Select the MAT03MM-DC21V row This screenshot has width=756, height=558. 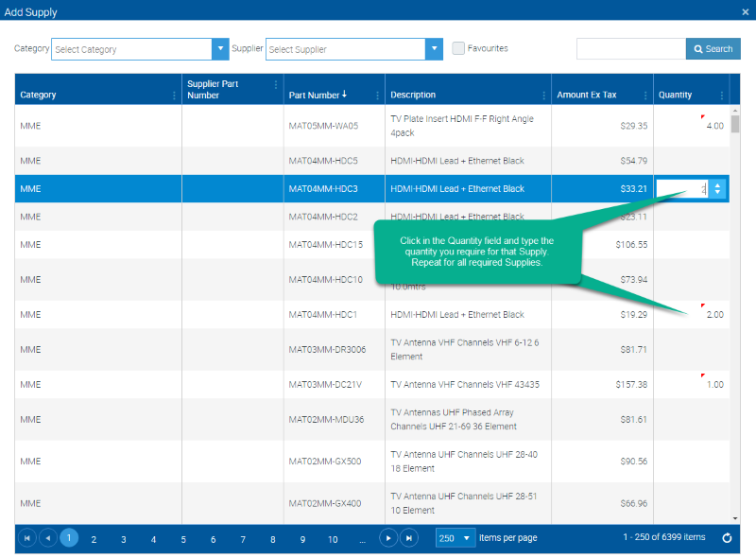coord(371,384)
